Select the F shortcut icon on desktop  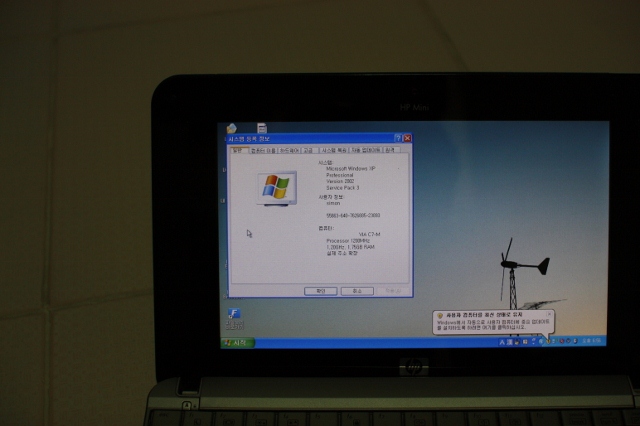click(x=234, y=313)
